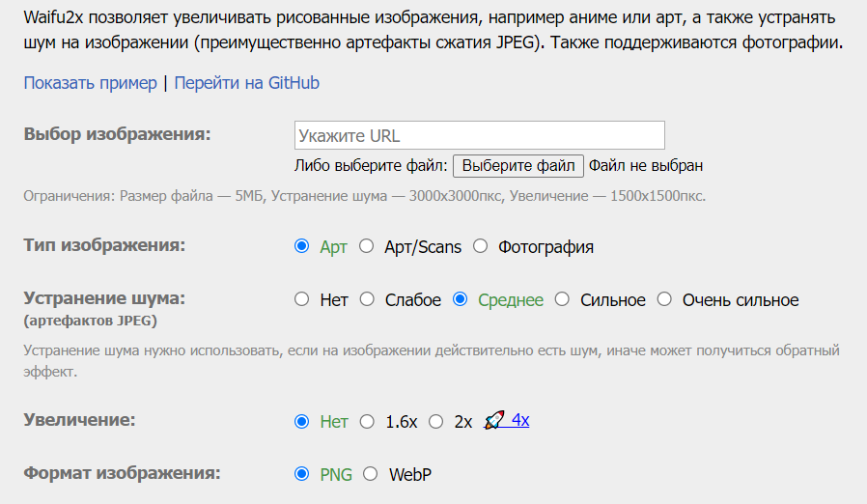Click the "Выберите файл" button
867x504 pixels.
click(x=518, y=166)
